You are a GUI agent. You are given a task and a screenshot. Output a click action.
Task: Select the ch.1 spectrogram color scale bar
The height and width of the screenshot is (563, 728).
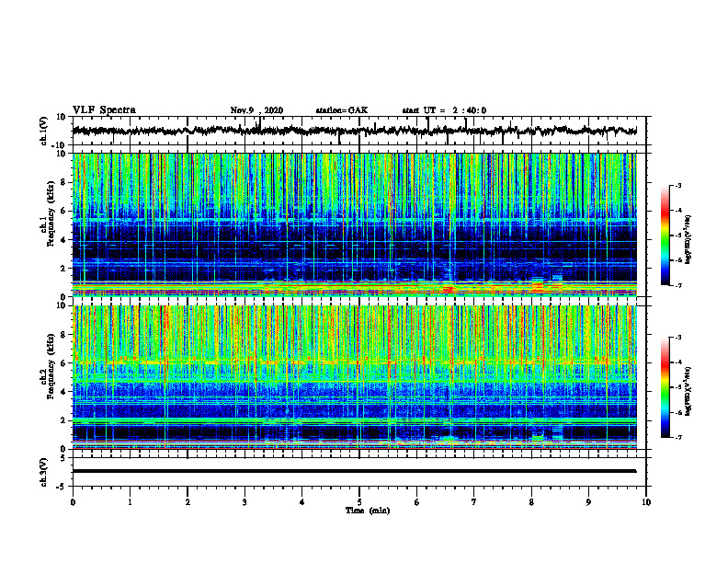(x=665, y=235)
